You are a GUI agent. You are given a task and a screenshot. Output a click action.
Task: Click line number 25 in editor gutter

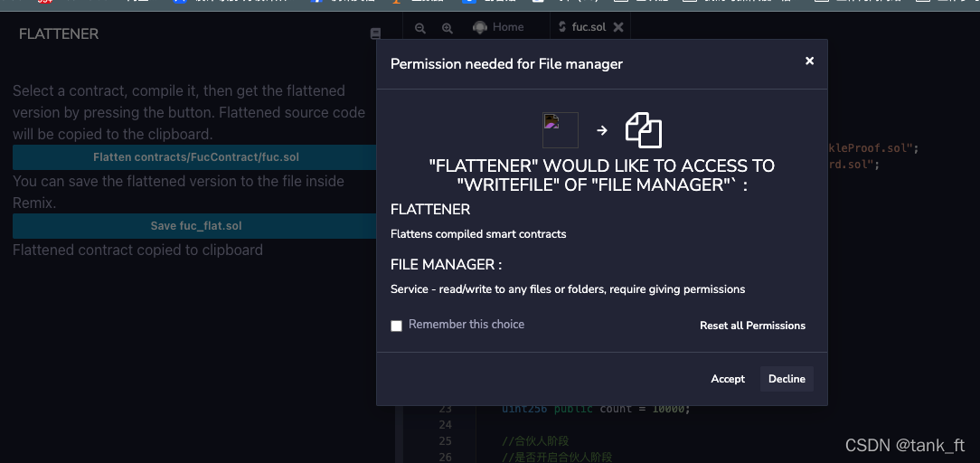tap(445, 441)
